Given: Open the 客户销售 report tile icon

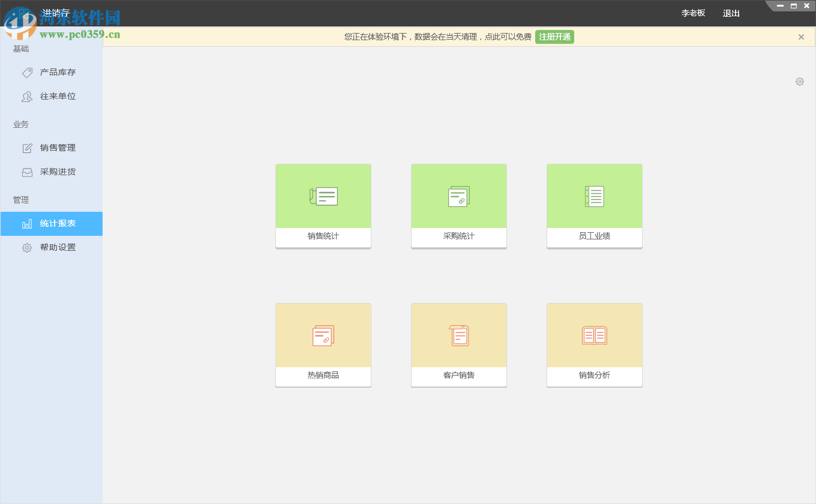Looking at the screenshot, I should click(x=459, y=335).
